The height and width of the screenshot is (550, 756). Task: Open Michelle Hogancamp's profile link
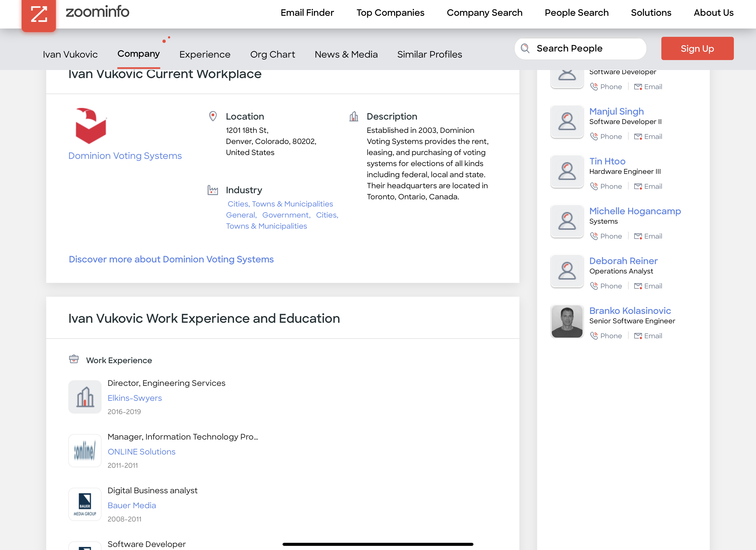(635, 211)
